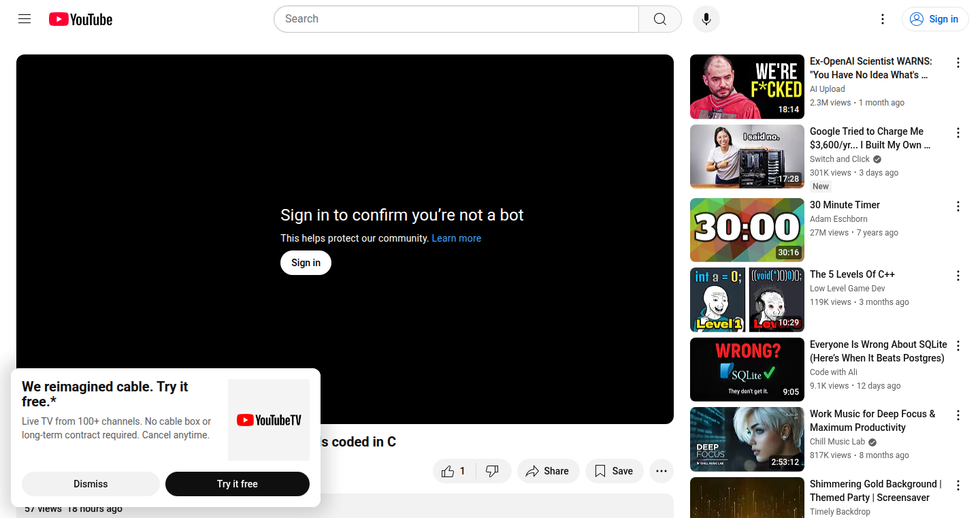Image resolution: width=980 pixels, height=518 pixels.
Task: Share the video
Action: click(548, 471)
